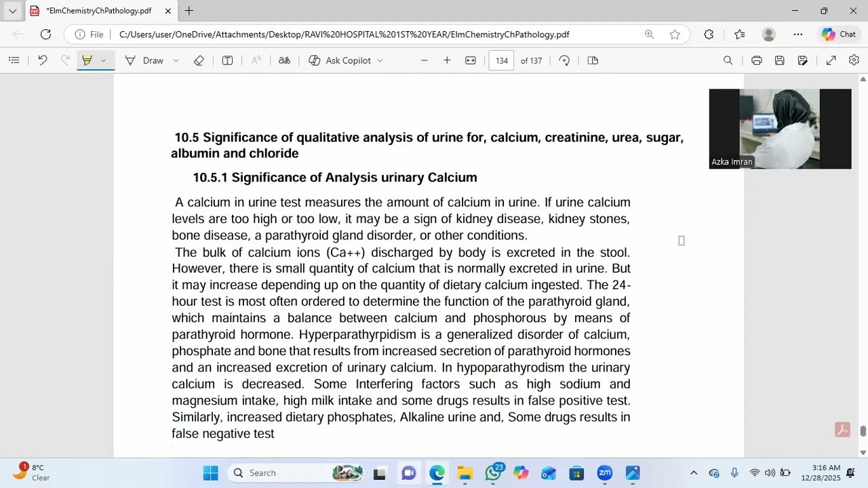868x488 pixels.
Task: Open File Explorer from taskbar
Action: click(465, 473)
